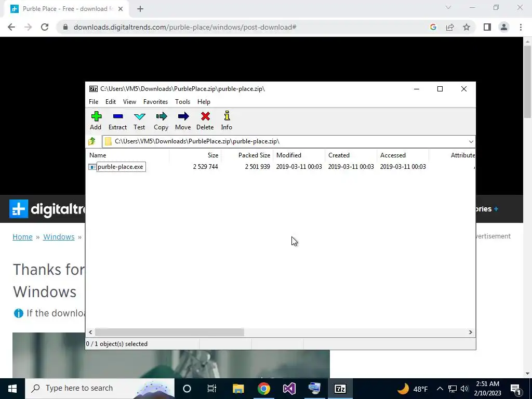Open the Chrome profile menu
The height and width of the screenshot is (399, 532).
504,27
